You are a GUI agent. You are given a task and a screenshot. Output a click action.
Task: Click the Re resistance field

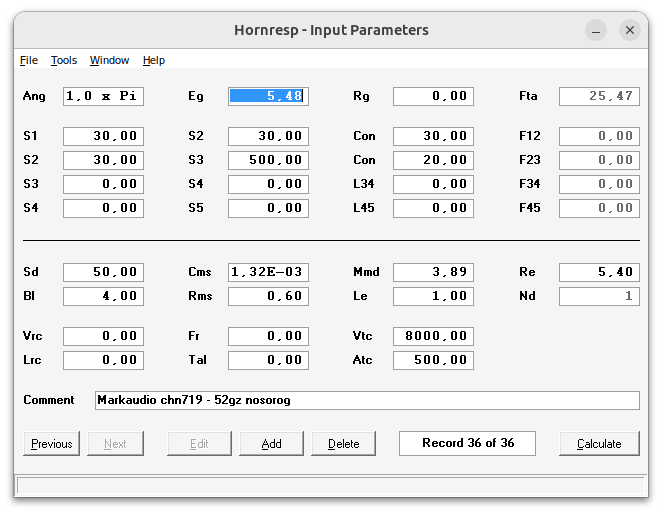click(599, 272)
